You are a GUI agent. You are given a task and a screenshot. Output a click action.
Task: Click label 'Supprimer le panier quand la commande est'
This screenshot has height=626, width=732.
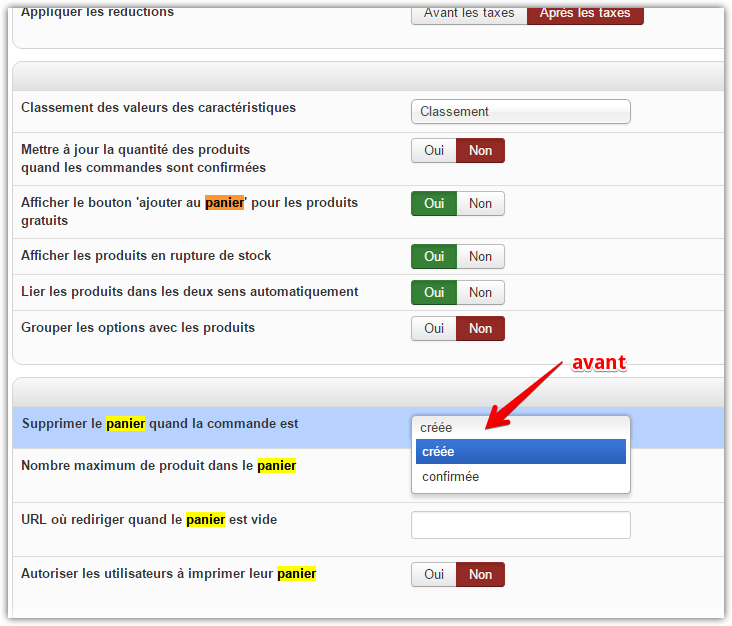(x=160, y=424)
